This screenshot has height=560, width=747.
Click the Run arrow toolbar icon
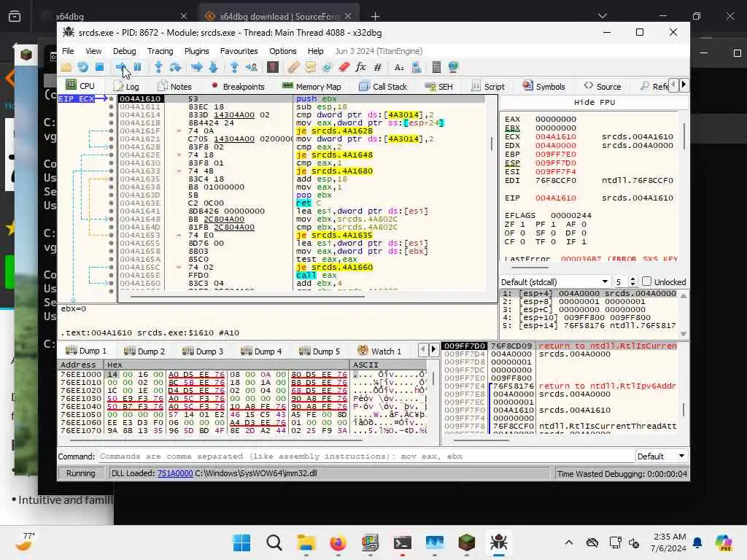121,67
